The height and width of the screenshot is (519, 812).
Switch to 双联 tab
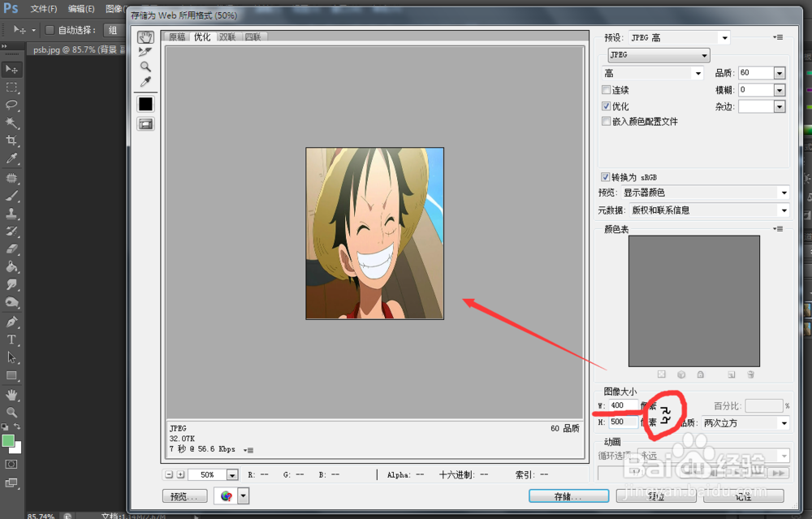[227, 37]
